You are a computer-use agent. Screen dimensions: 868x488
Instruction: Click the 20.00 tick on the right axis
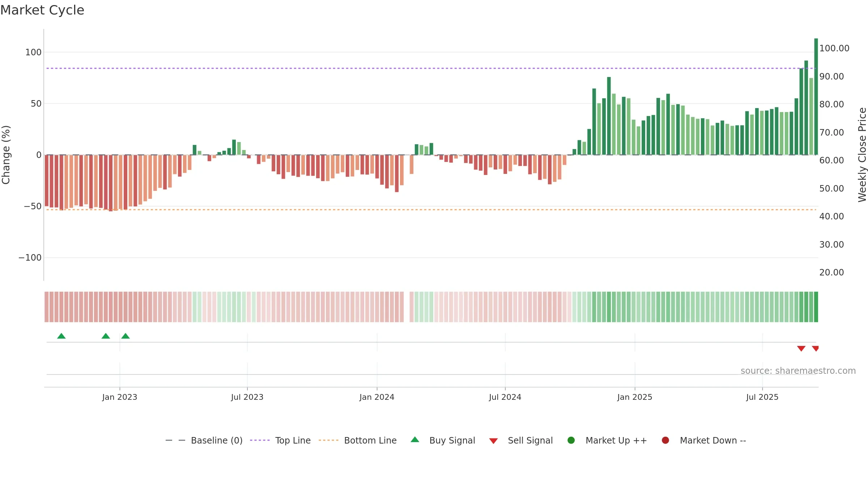831,273
